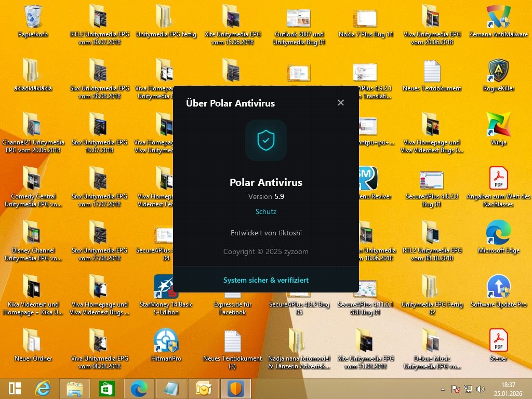Select Comedy Central Unitymedia EPG folder

pyautogui.click(x=33, y=187)
